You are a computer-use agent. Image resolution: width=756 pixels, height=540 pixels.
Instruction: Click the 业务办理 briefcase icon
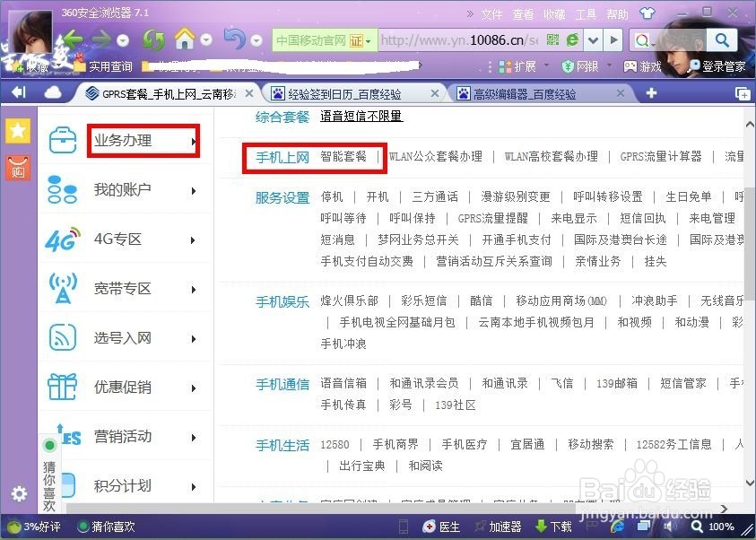coord(63,140)
